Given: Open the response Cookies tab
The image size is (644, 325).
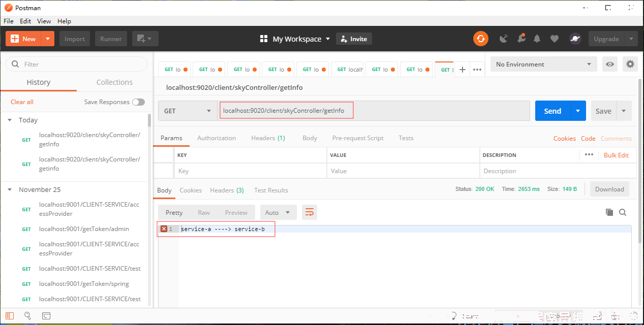Looking at the screenshot, I should pyautogui.click(x=191, y=190).
